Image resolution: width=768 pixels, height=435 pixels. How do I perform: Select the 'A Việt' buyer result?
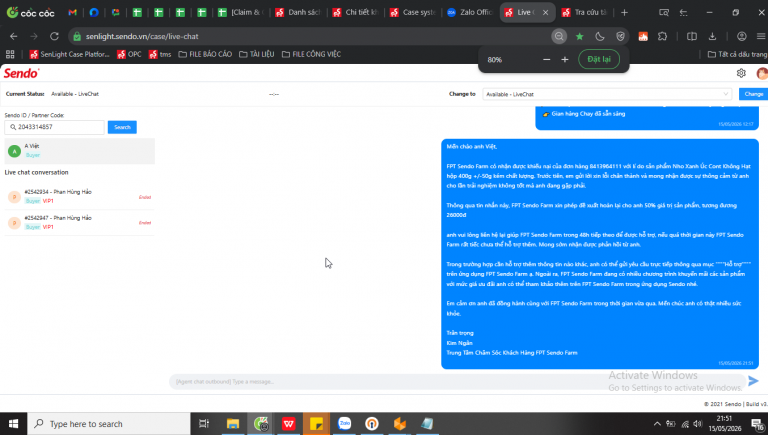tap(80, 151)
